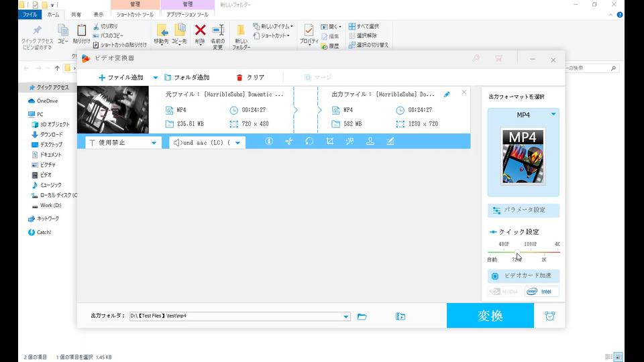Open the crop tool
The height and width of the screenshot is (362, 644).
point(329,141)
